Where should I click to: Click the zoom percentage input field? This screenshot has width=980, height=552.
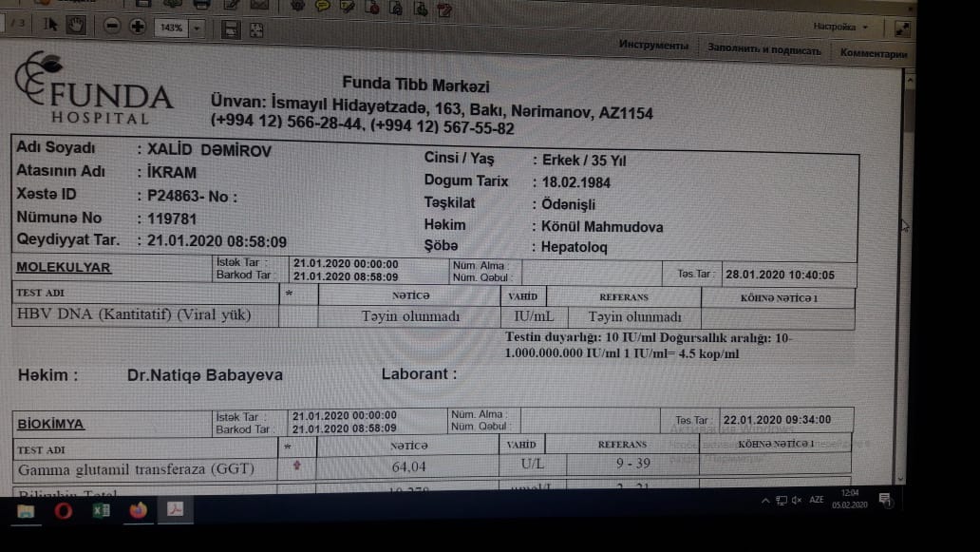coord(171,28)
